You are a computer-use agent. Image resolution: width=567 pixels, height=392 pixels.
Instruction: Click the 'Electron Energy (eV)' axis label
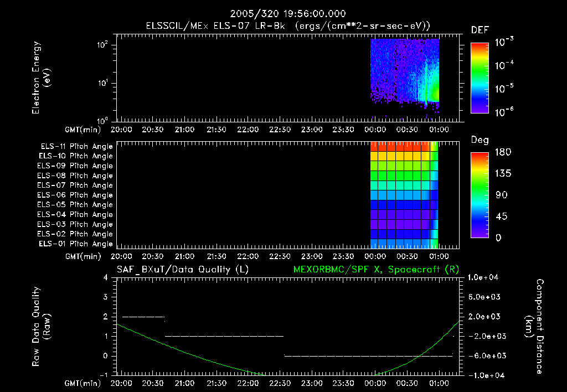click(41, 78)
